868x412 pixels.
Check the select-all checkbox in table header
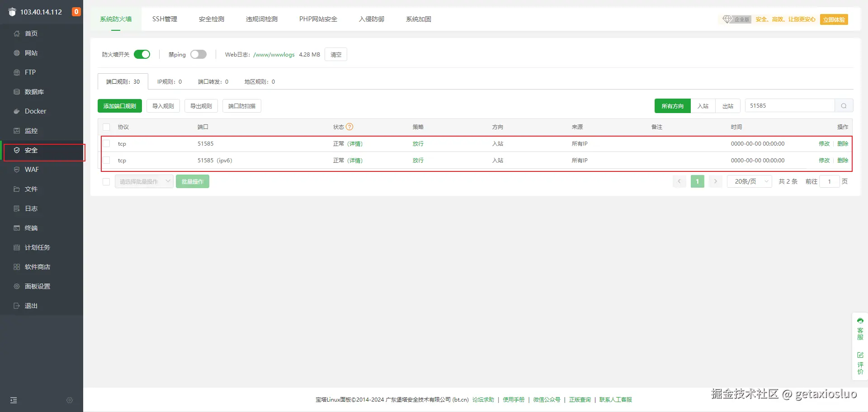(x=106, y=127)
